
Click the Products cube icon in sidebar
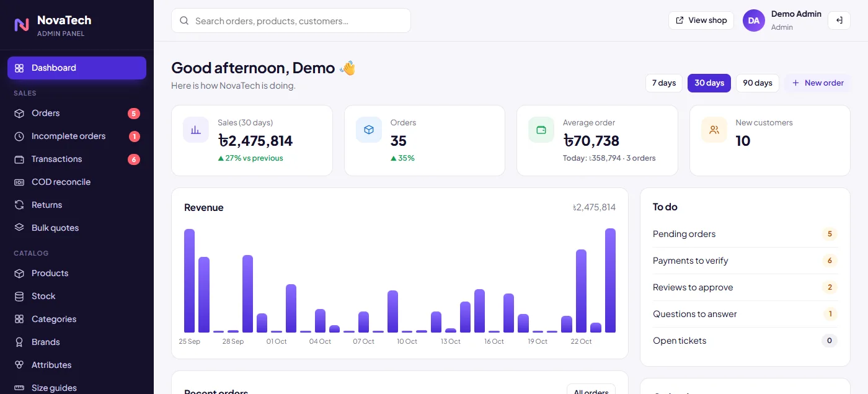coord(19,274)
